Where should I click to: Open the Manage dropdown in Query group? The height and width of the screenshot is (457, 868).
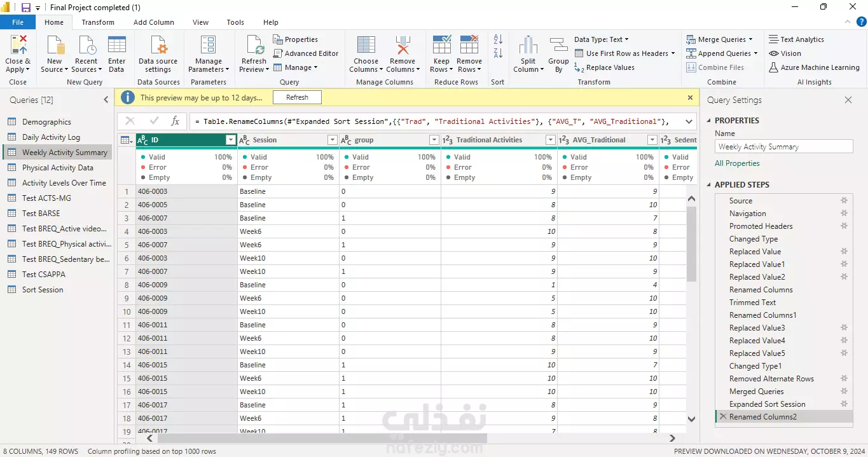pyautogui.click(x=296, y=67)
